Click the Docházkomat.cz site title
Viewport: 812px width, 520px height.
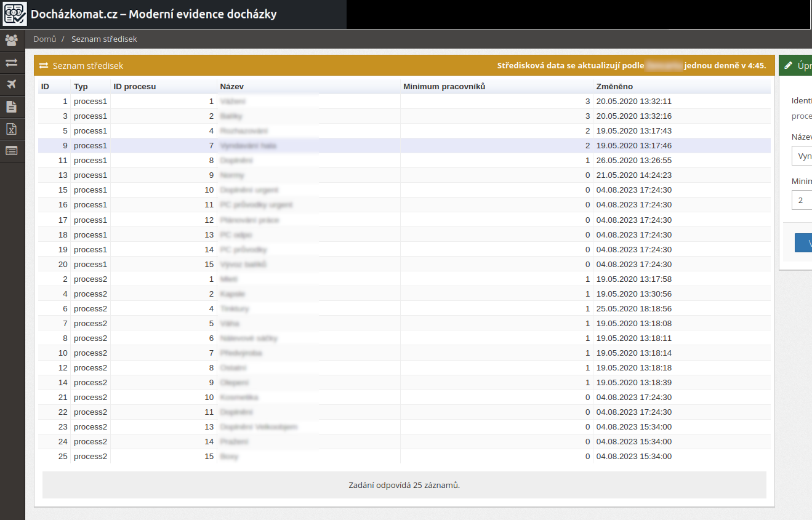point(154,14)
